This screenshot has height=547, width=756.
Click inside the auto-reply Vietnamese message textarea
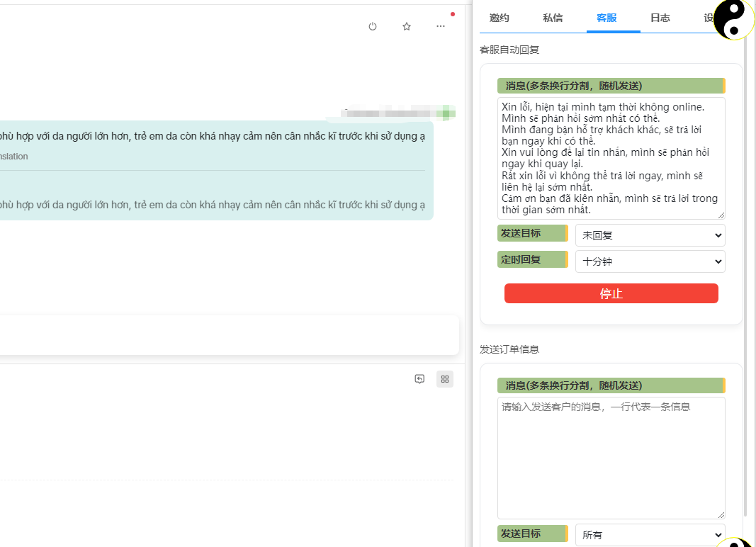pos(611,158)
